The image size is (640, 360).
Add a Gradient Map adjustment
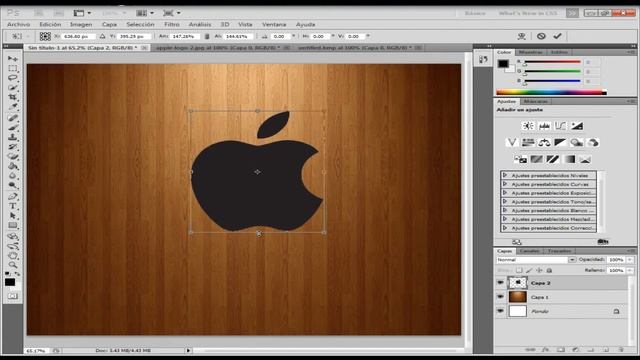569,159
